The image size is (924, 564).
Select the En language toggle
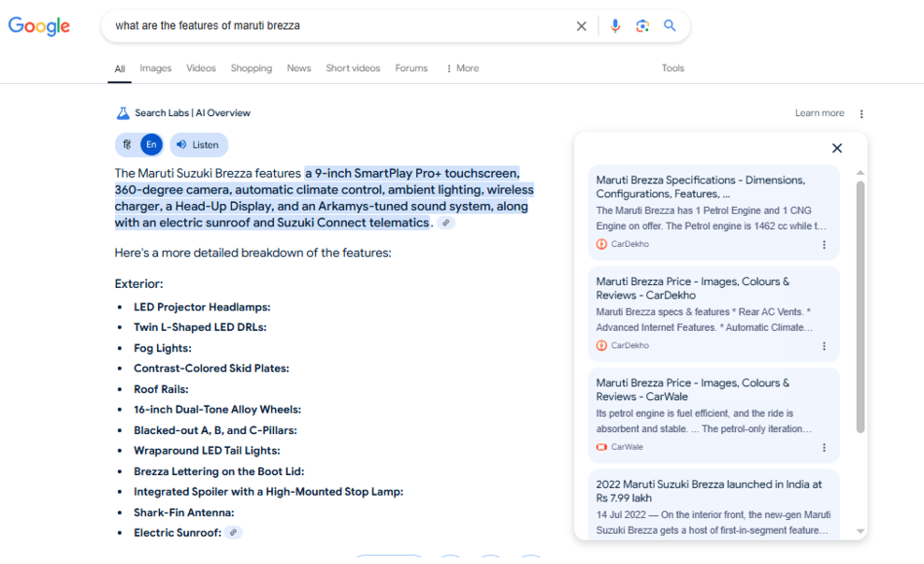click(x=152, y=145)
